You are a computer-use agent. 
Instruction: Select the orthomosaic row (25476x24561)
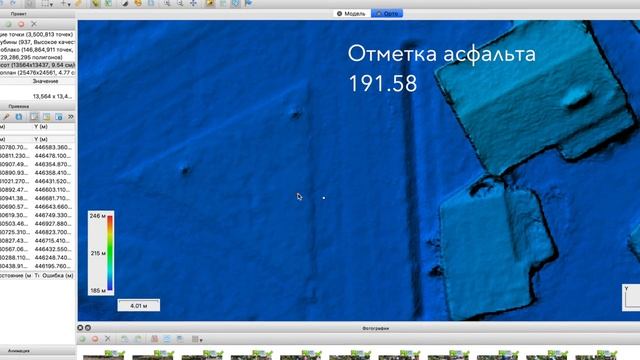pos(38,72)
